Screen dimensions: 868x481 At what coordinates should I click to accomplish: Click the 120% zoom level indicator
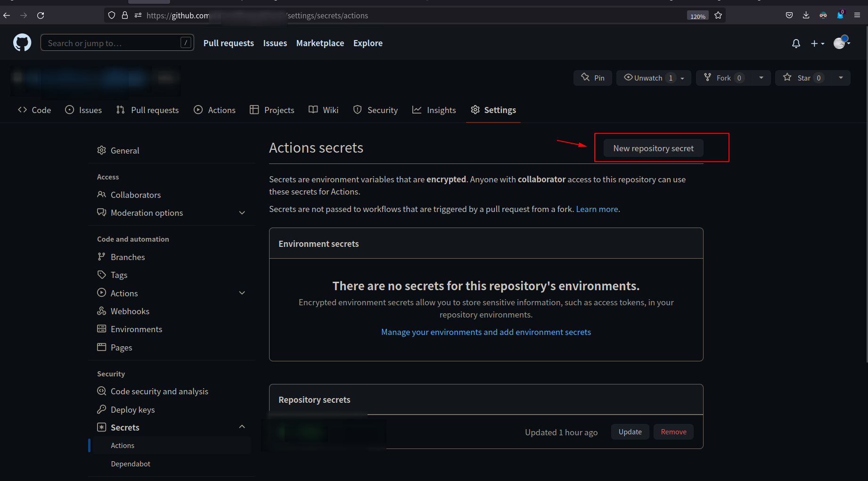[697, 16]
